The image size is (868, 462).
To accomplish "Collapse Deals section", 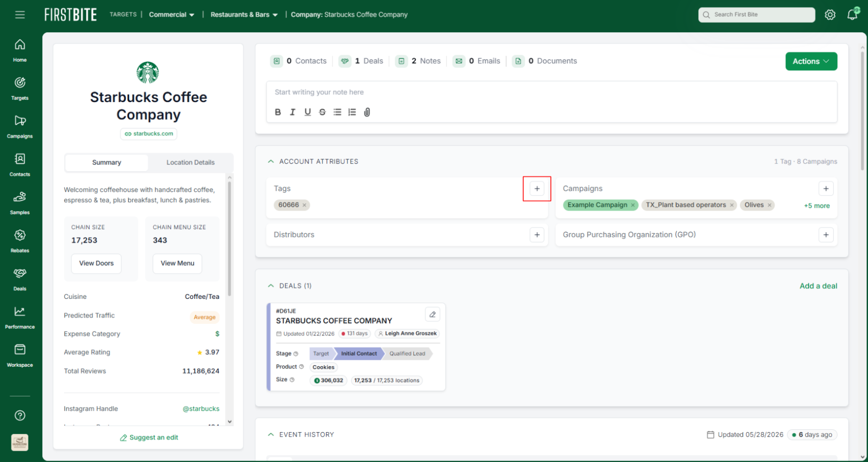I will coord(271,286).
